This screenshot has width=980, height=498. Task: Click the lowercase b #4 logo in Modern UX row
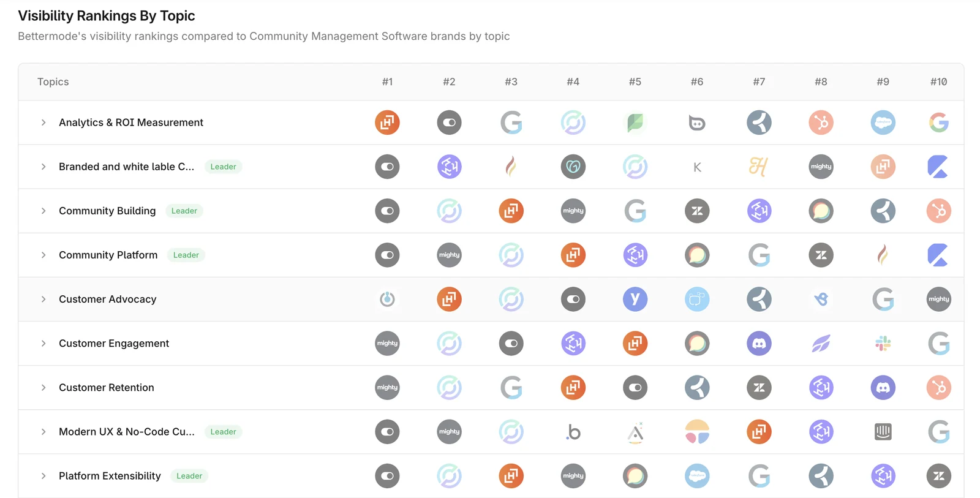[x=573, y=432]
